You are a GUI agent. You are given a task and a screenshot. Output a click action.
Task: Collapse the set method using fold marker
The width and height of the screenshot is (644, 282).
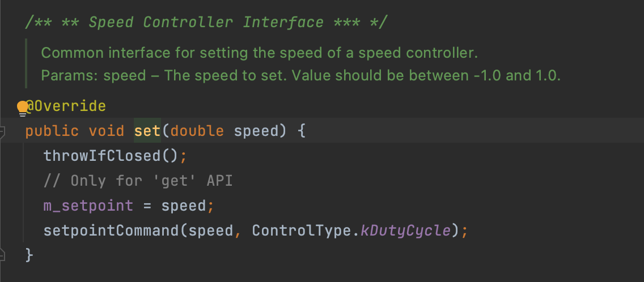(x=2, y=132)
